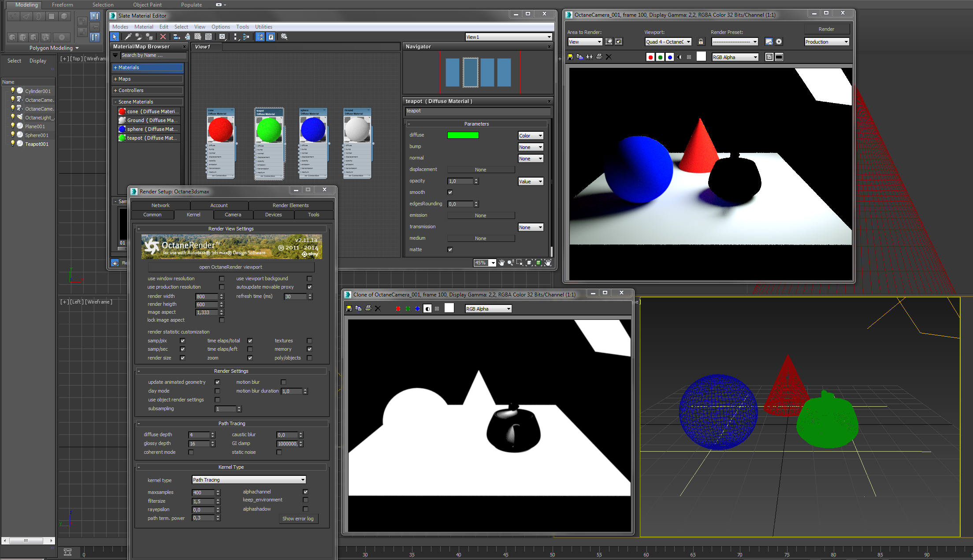973x560 pixels.
Task: Click the green diffuse color swatch
Action: click(x=463, y=135)
